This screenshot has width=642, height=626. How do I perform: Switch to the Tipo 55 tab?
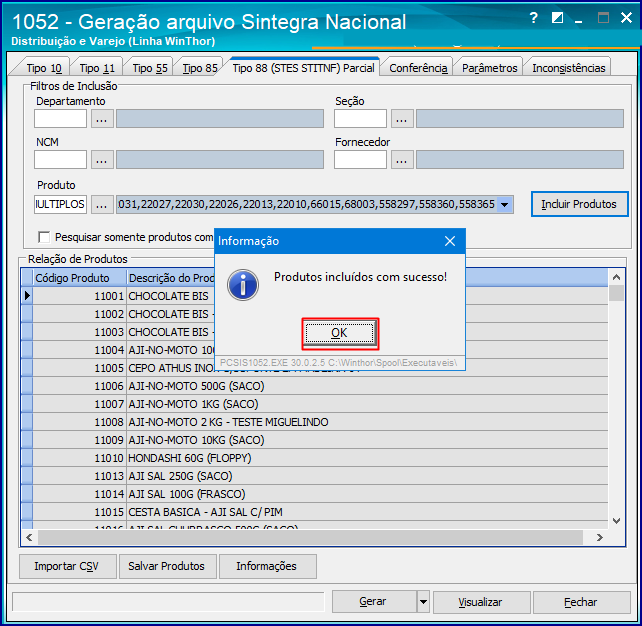coord(150,68)
